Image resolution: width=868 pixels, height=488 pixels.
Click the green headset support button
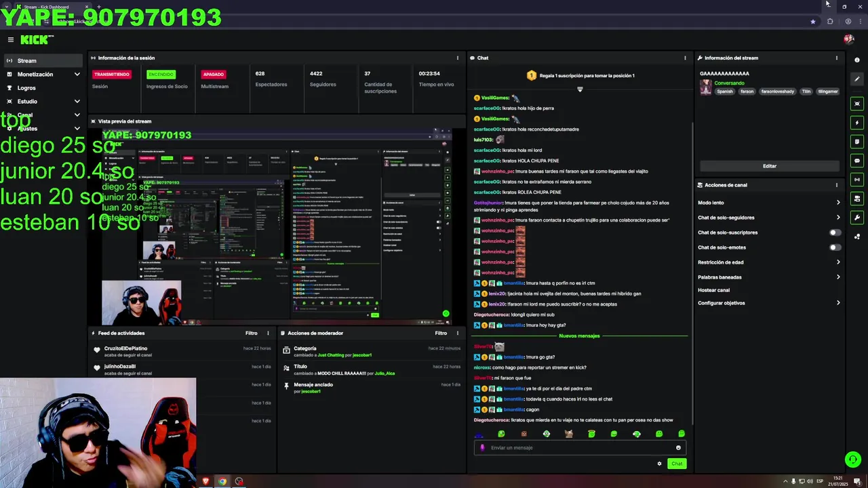853,460
